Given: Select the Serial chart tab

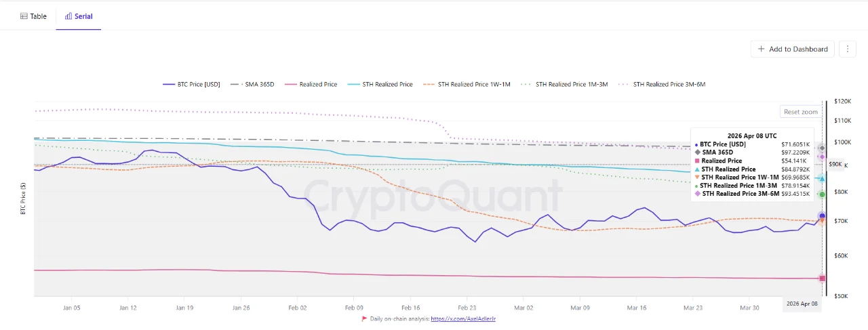Looking at the screenshot, I should (x=79, y=16).
